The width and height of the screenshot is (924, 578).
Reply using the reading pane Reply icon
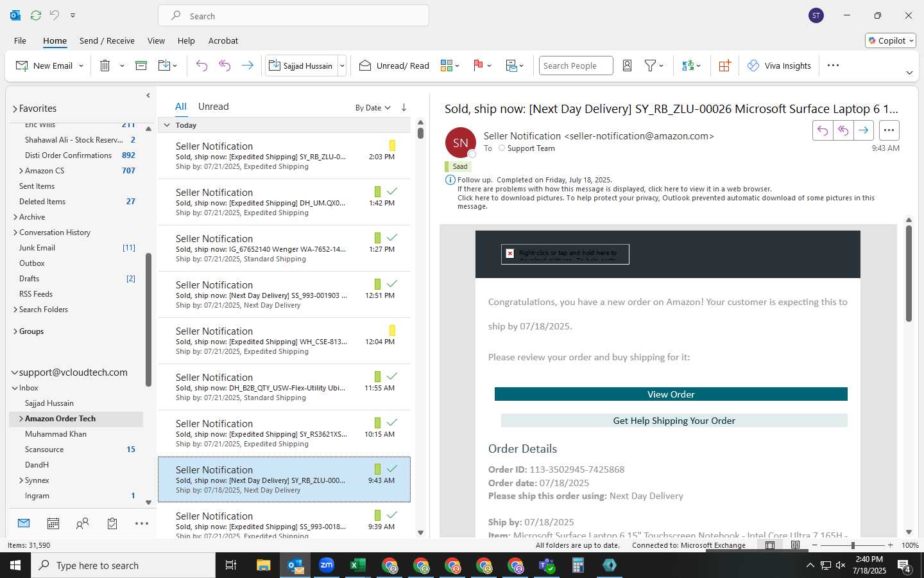coord(823,130)
